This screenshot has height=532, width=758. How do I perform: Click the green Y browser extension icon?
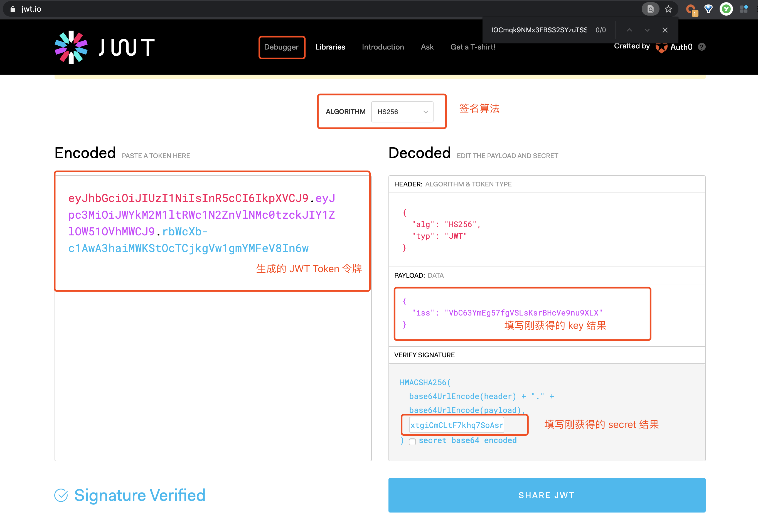726,9
